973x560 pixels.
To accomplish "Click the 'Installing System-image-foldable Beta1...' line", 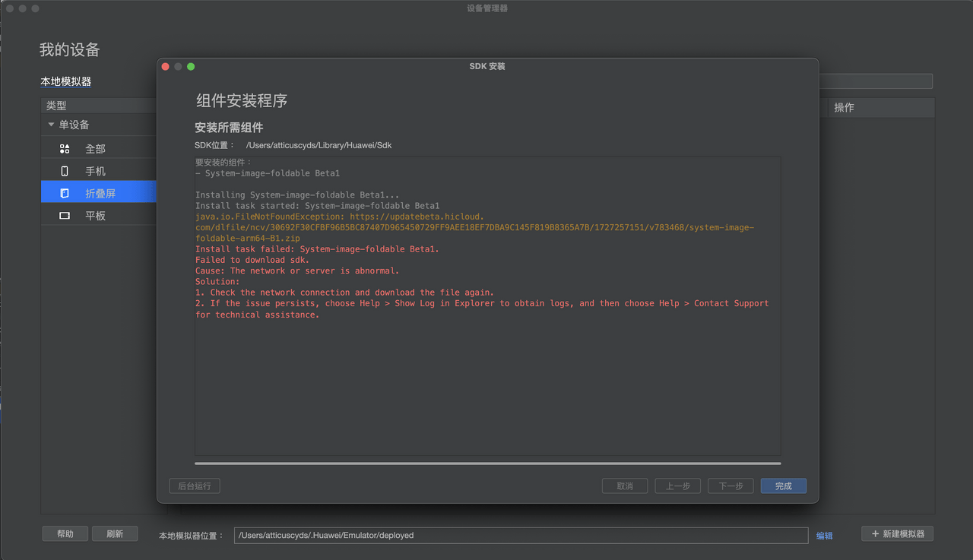I will [297, 195].
